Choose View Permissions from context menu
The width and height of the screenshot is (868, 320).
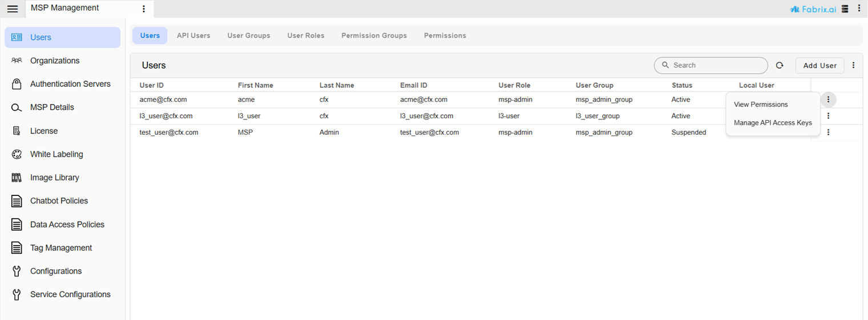[773, 105]
